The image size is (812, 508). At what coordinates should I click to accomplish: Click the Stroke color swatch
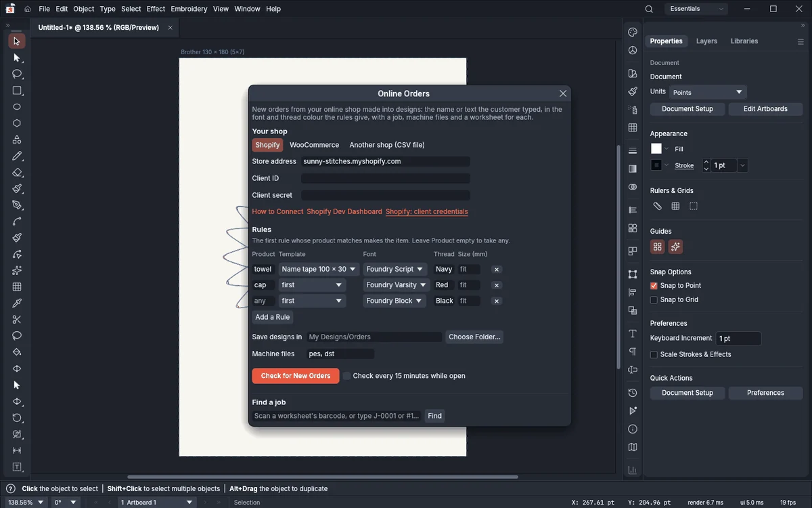(656, 165)
